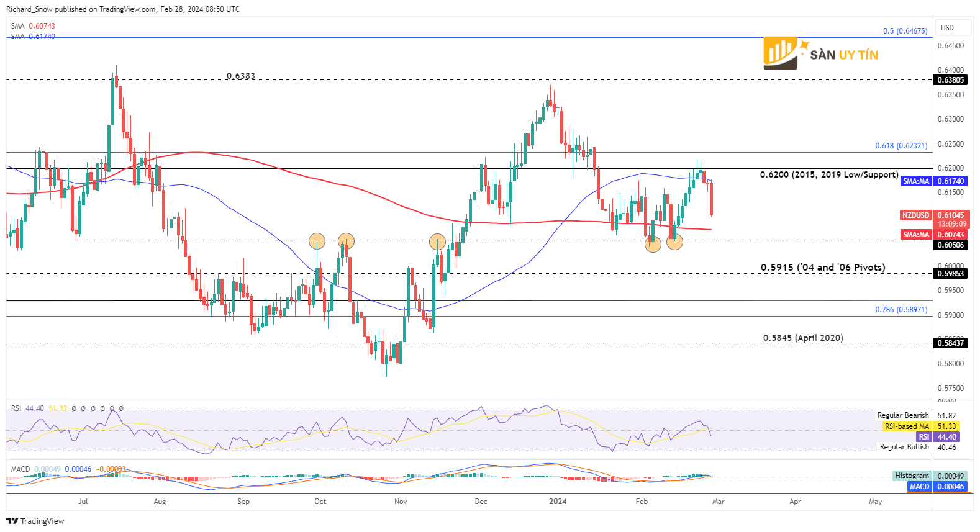This screenshot has width=980, height=532.
Task: Select the 0.786 (0.58971) Fibonacci label
Action: (901, 309)
